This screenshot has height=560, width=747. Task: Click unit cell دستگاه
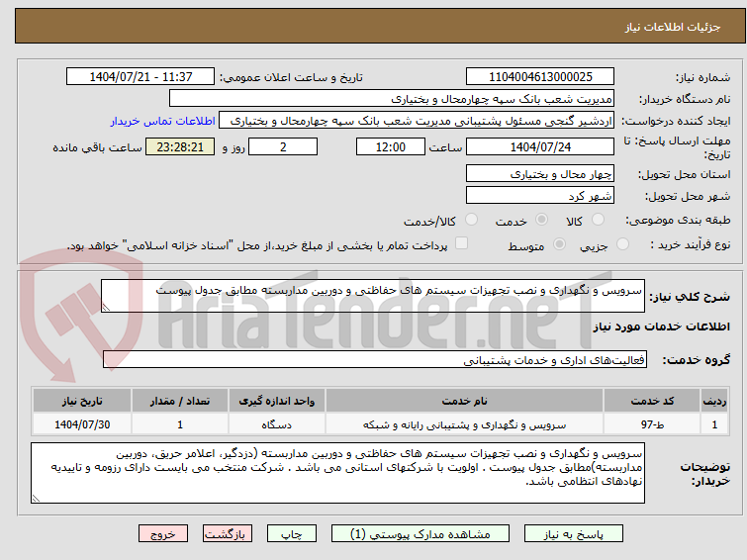click(277, 424)
